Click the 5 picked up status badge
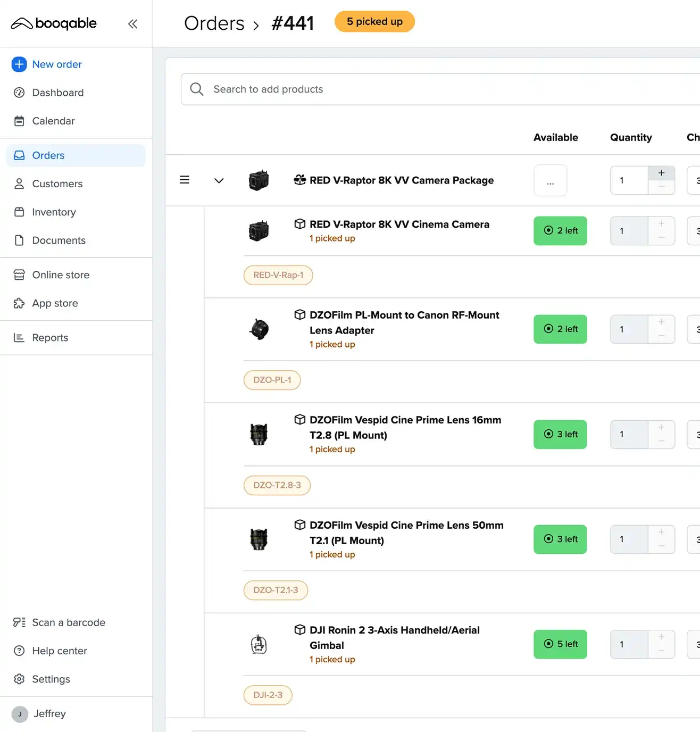 click(374, 22)
